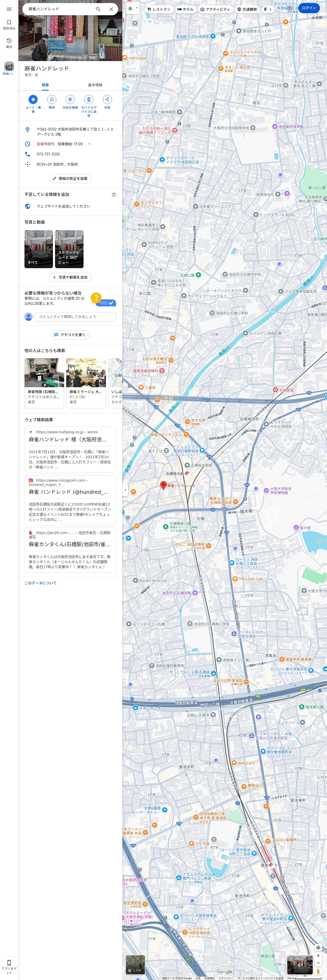Open the Google apps grid icon
Image resolution: width=327 pixels, height=980 pixels.
(x=290, y=8)
